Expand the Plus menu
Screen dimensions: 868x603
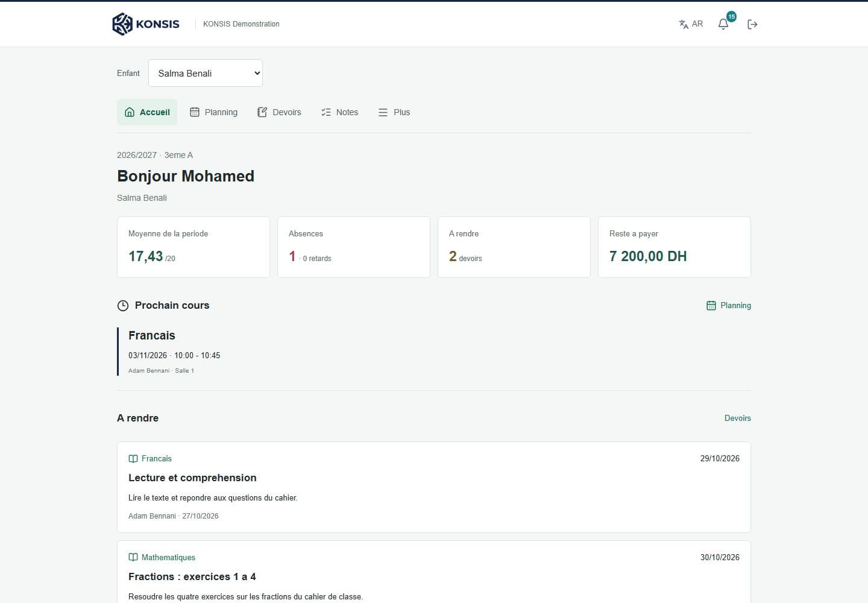[x=394, y=112]
